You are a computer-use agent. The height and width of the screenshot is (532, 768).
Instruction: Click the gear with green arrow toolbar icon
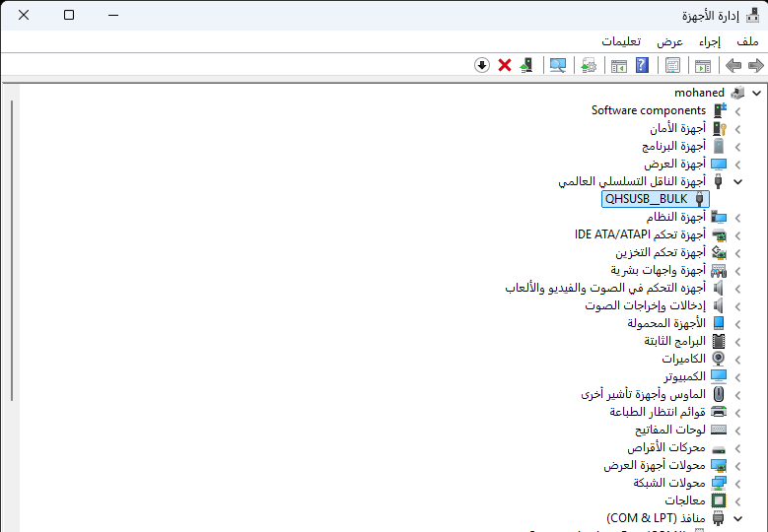tap(589, 65)
